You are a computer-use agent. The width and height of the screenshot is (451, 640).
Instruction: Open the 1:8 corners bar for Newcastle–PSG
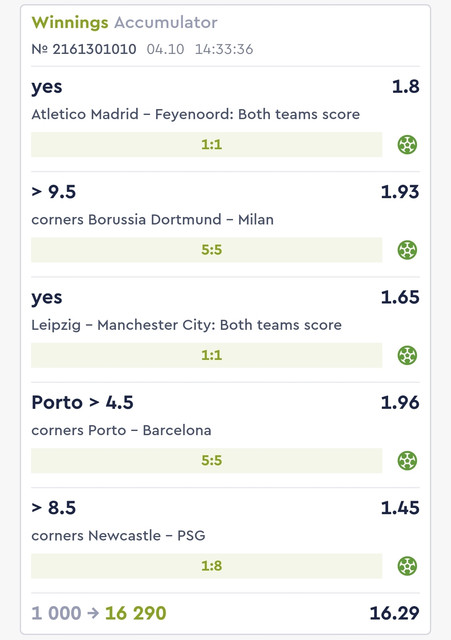207,566
